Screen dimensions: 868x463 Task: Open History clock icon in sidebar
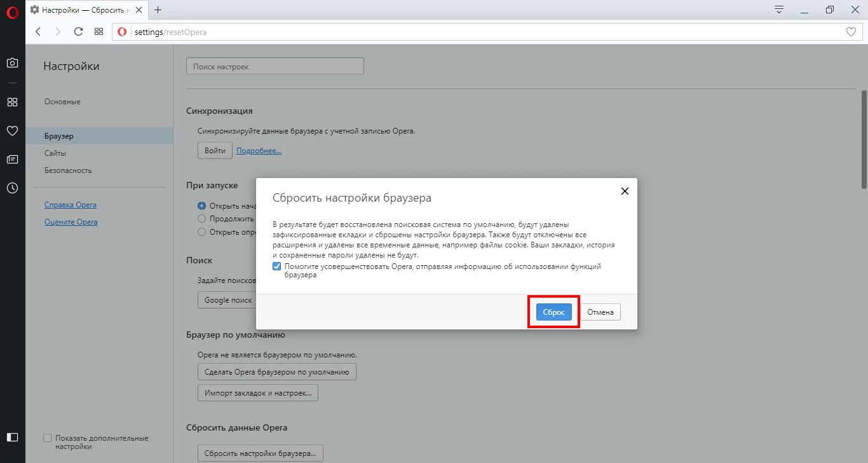[12, 188]
